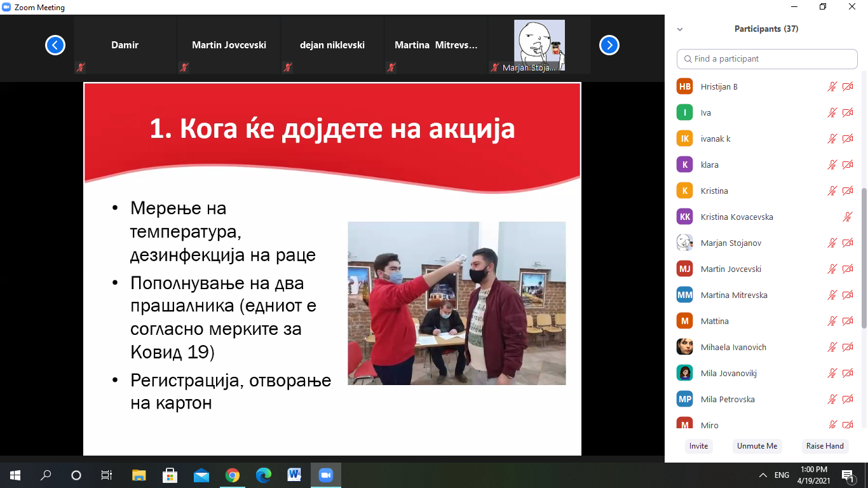Show previous video tiles with left arrow

pyautogui.click(x=55, y=45)
